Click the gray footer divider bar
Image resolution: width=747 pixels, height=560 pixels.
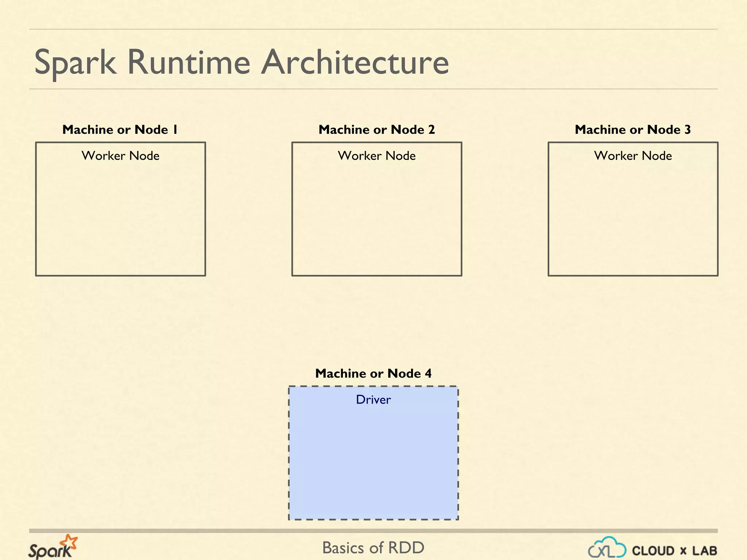pyautogui.click(x=373, y=531)
